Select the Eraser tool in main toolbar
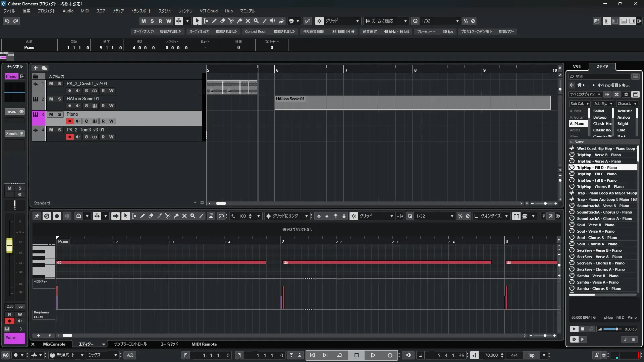Image resolution: width=644 pixels, height=362 pixels. [222, 21]
